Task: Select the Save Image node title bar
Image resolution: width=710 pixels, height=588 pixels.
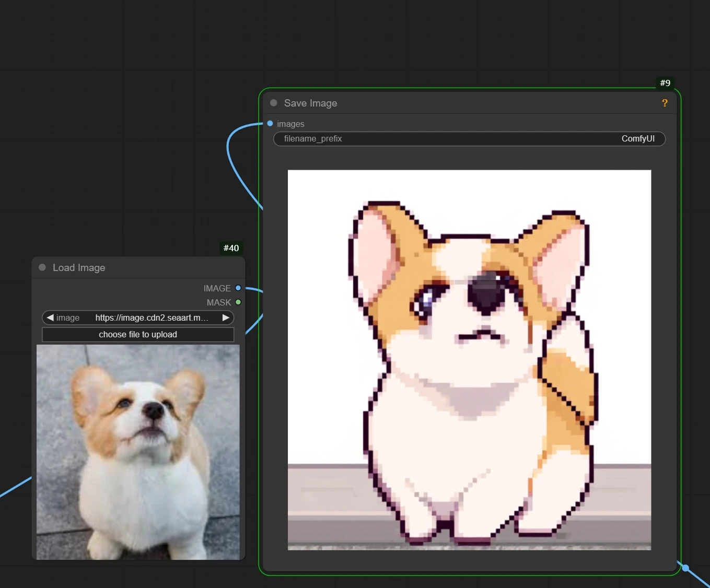Action: (470, 103)
